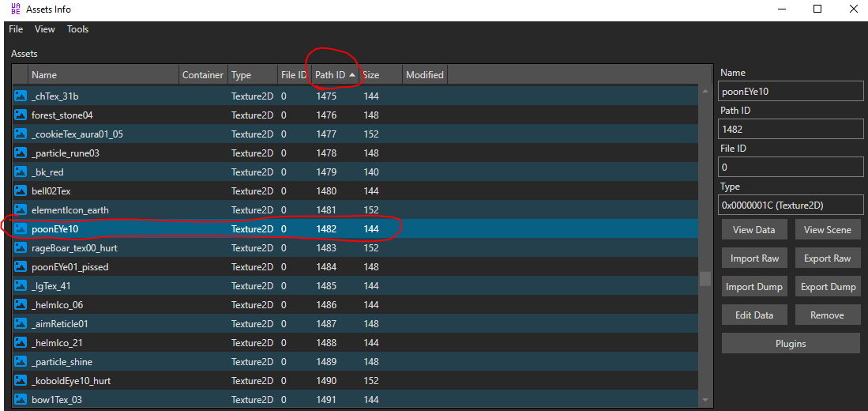Select the elementIcon_earth asset name
Image resolution: width=868 pixels, height=411 pixels.
point(70,210)
